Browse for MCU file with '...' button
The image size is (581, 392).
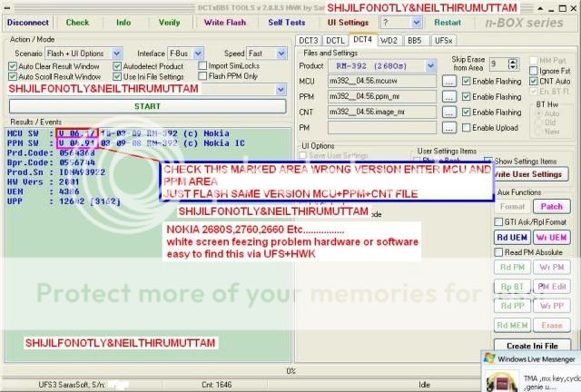(x=448, y=81)
